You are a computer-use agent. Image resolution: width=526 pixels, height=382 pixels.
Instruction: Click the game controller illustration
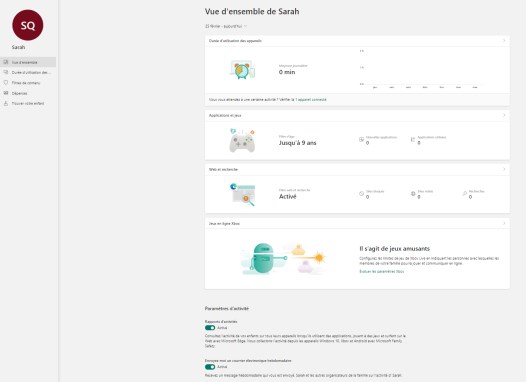click(x=242, y=140)
